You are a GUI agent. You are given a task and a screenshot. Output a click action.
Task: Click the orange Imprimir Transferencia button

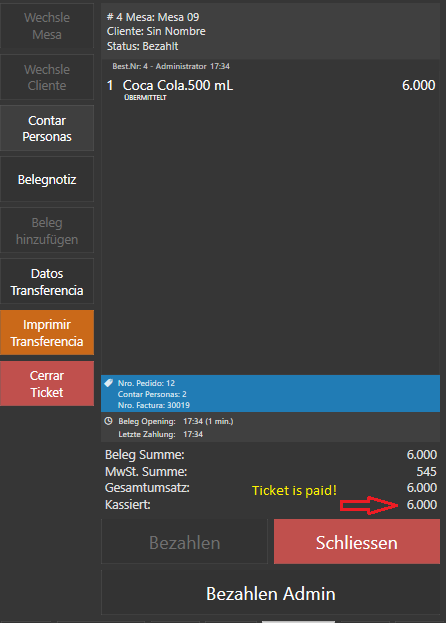click(x=47, y=333)
